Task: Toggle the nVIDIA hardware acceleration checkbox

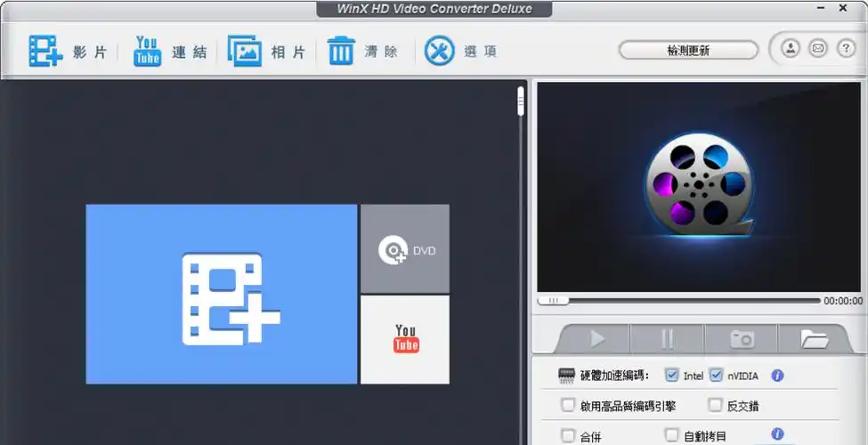Action: point(716,375)
